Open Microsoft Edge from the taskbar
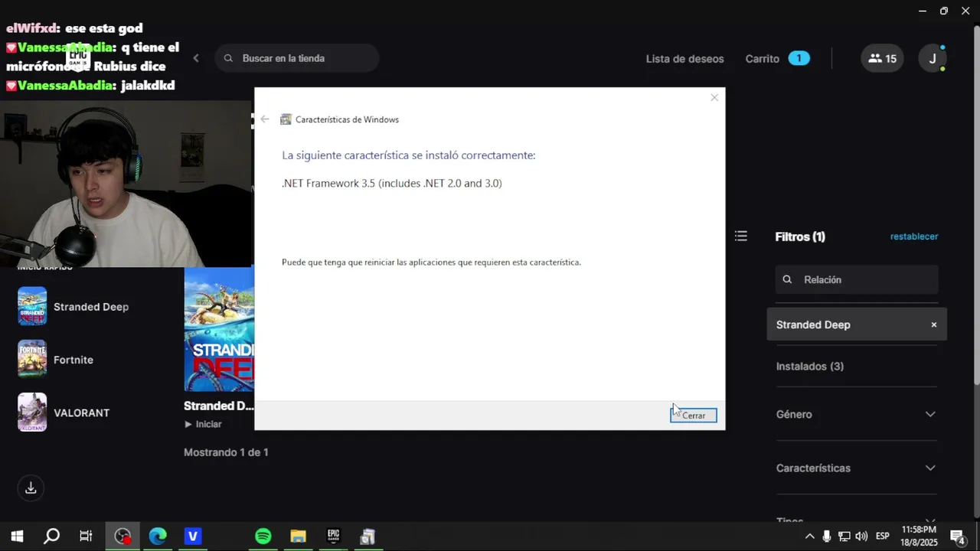 coord(158,536)
